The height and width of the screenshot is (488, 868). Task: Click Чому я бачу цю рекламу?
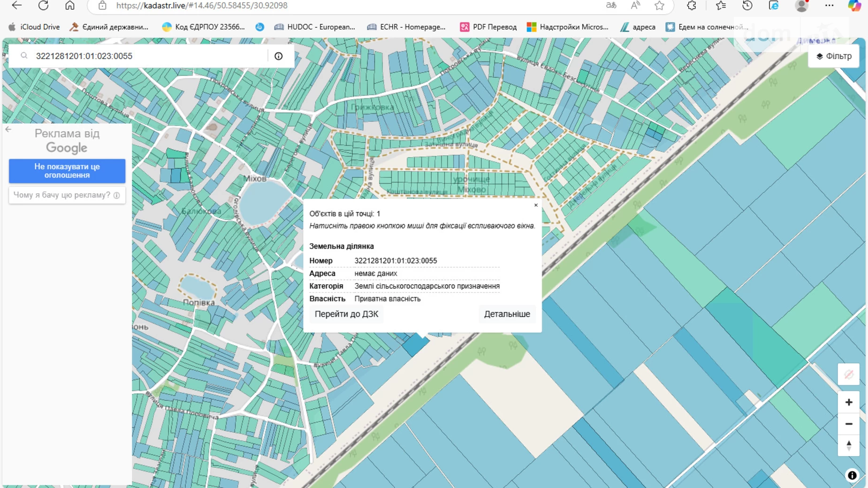click(67, 195)
